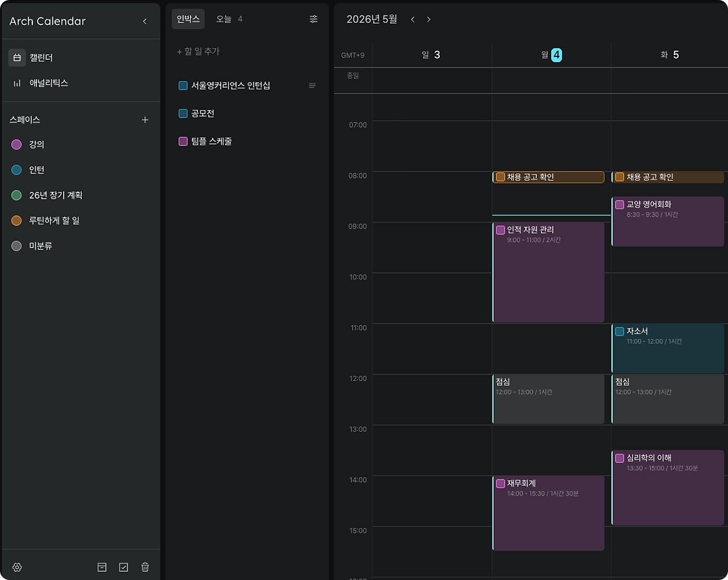Check the 자소서 event checkbox
The width and height of the screenshot is (728, 580).
tap(620, 331)
